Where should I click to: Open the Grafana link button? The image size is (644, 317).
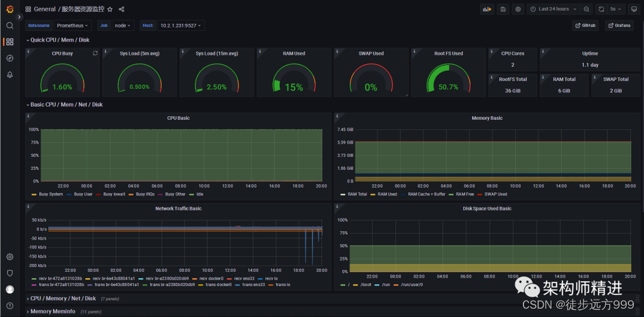[619, 26]
